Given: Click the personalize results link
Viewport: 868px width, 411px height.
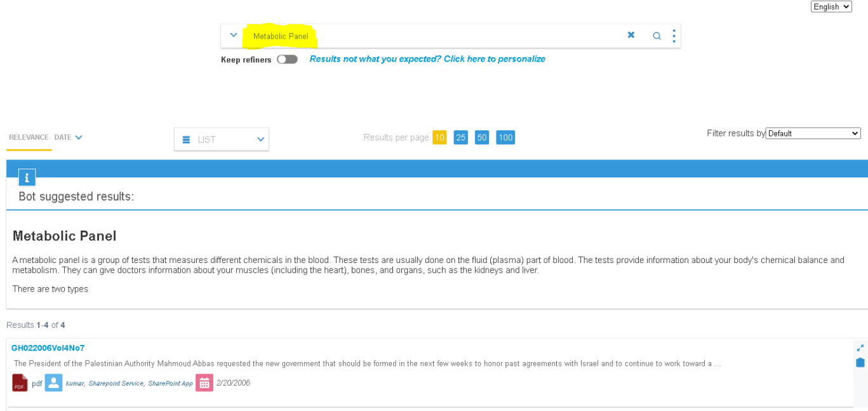Looking at the screenshot, I should point(427,59).
